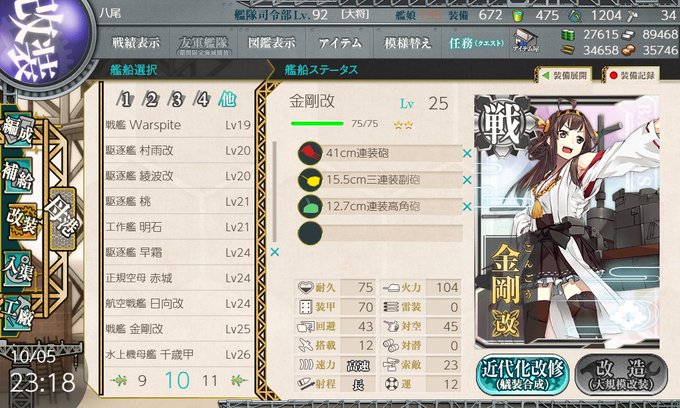Viewport: 680px width, 408px height.
Task: Open the 補給 resupply side icon
Action: 17,174
